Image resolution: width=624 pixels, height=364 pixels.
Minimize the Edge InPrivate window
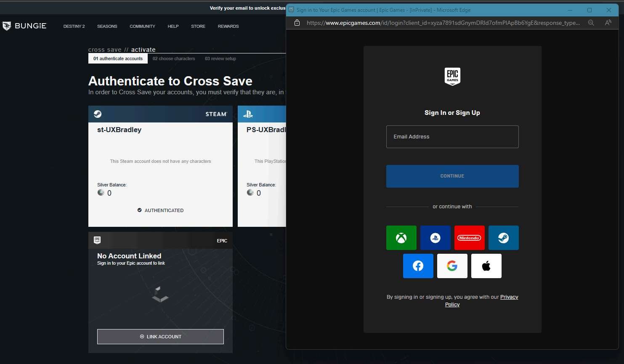(x=570, y=10)
